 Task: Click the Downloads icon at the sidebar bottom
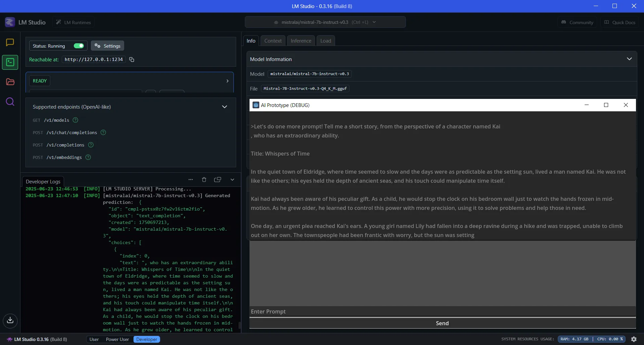point(10,321)
